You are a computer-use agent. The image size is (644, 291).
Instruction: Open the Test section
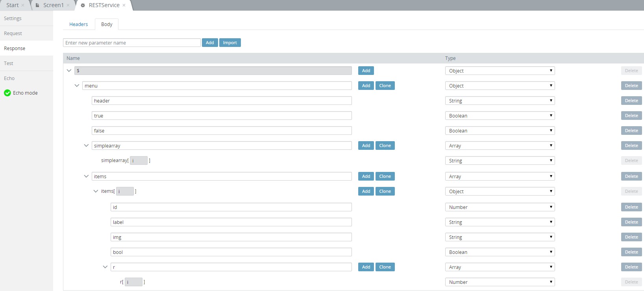click(26, 63)
